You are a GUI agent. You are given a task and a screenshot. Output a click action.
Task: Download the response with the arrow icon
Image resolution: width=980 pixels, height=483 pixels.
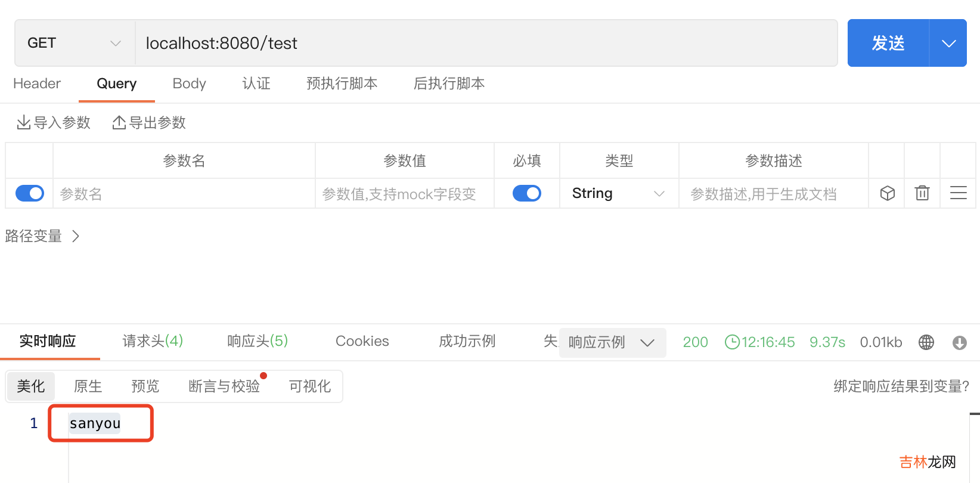click(959, 342)
